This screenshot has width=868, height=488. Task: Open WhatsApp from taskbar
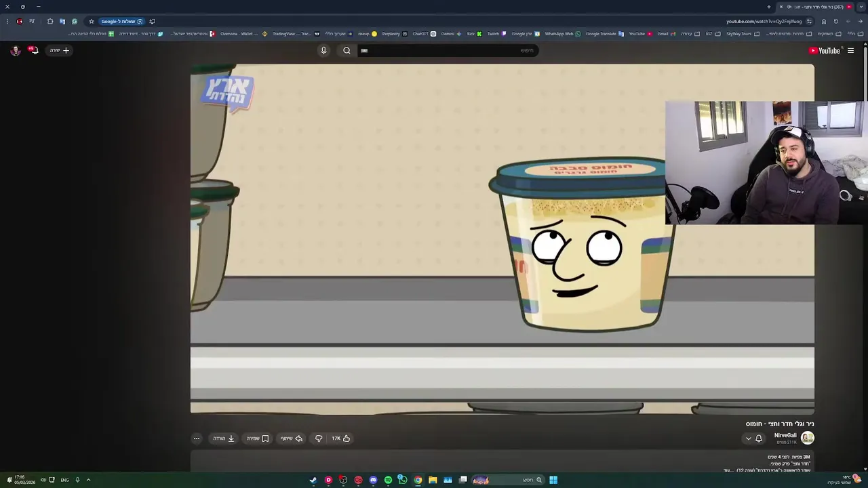pyautogui.click(x=403, y=480)
